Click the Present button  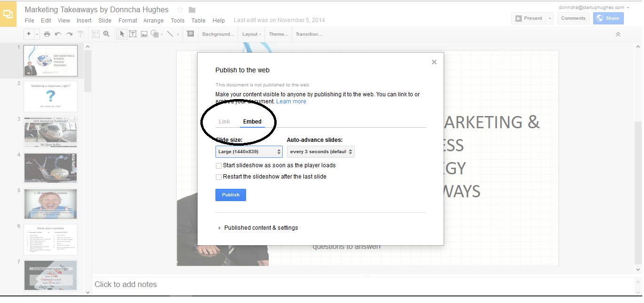(x=528, y=18)
